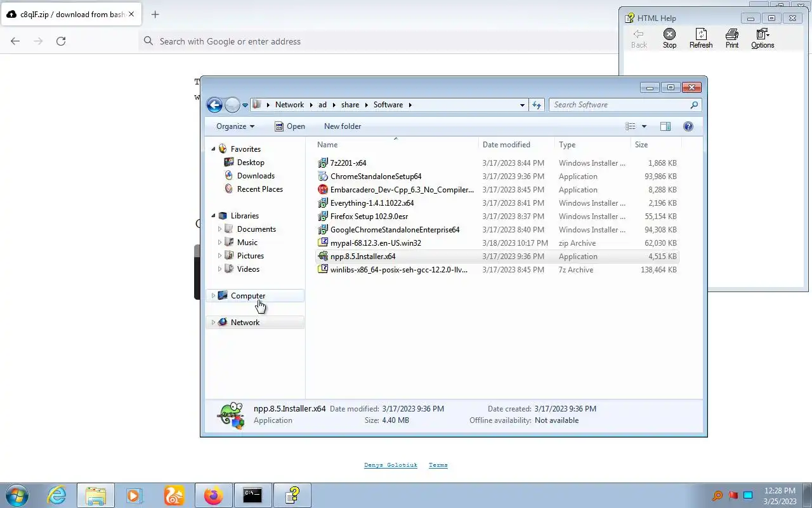Expand the Music library node
Image resolution: width=812 pixels, height=508 pixels.
click(219, 243)
